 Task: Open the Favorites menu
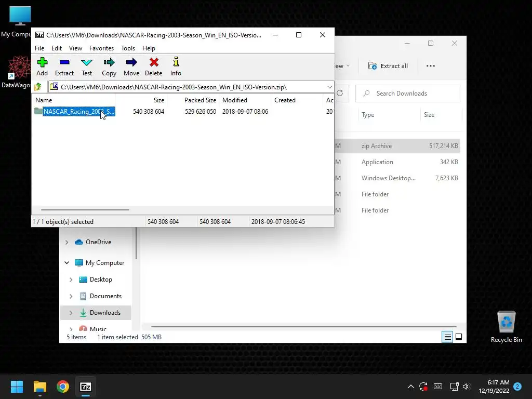coord(101,48)
